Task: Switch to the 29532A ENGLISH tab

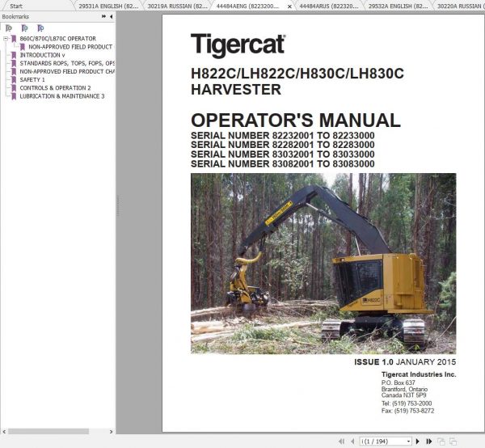Action: point(399,6)
